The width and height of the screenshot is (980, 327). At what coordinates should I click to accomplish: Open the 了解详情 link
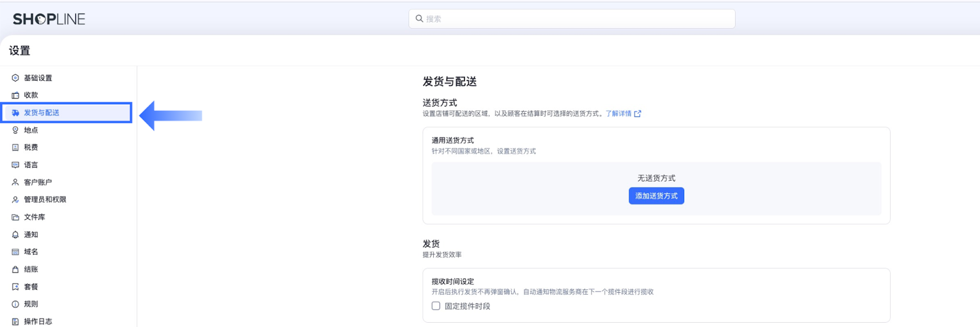618,113
